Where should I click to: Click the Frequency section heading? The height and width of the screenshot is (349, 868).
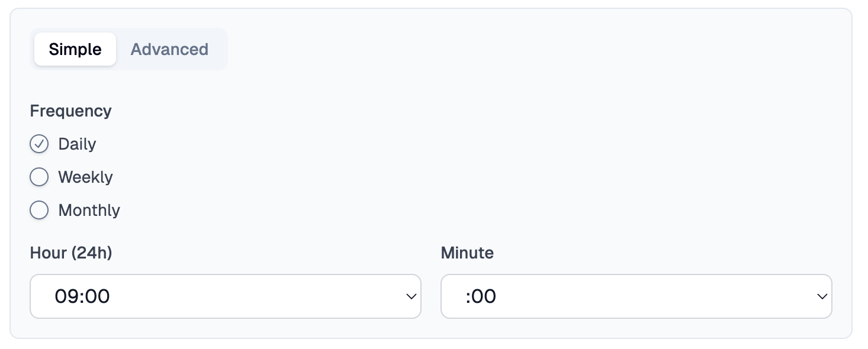coord(70,111)
